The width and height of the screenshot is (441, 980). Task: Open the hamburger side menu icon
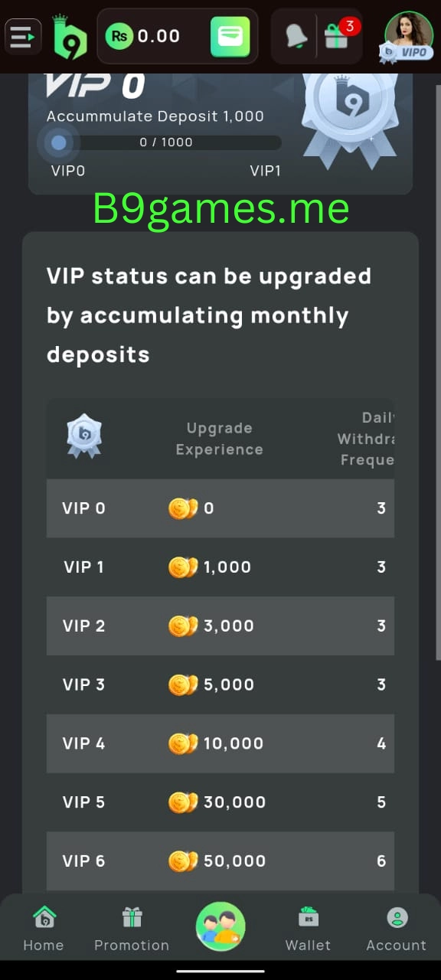pyautogui.click(x=23, y=36)
